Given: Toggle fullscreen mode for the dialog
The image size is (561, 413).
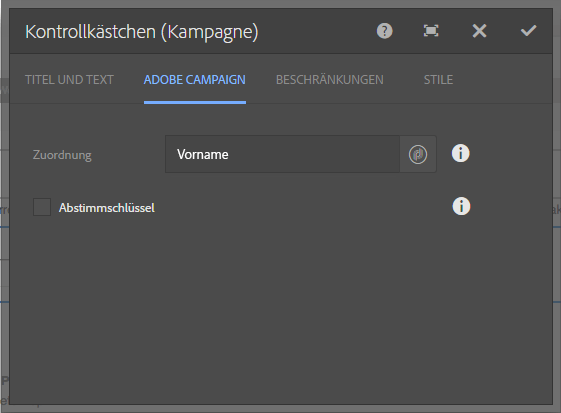Looking at the screenshot, I should (431, 31).
